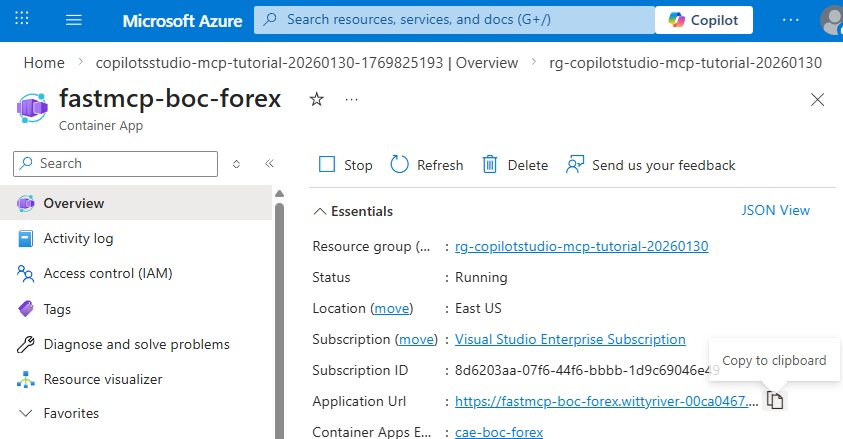Screen dimensions: 843x439
Task: Select the Subscription ID value text
Action: pyautogui.click(x=587, y=370)
